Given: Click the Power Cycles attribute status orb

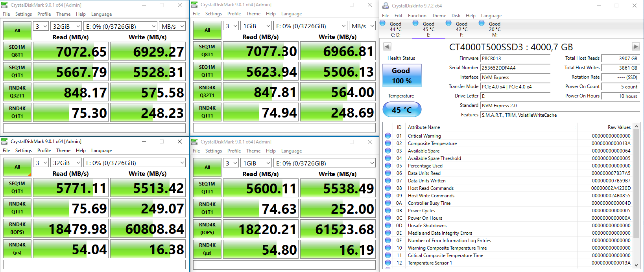Looking at the screenshot, I should pos(388,211).
